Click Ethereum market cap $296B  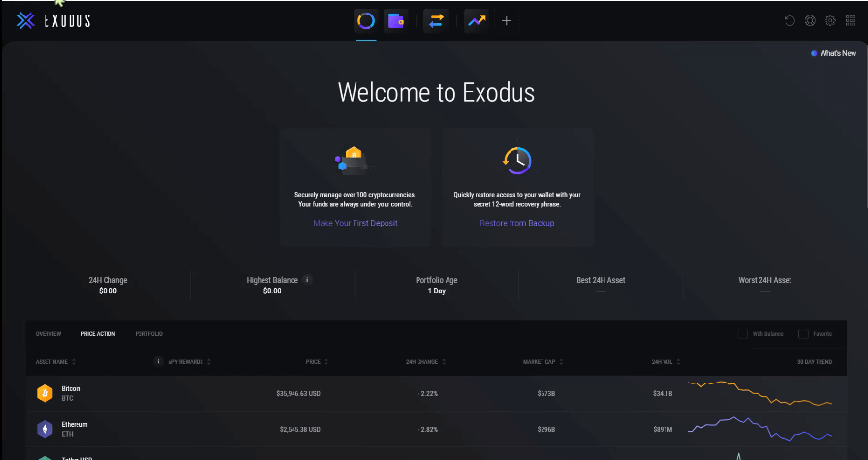coord(545,429)
